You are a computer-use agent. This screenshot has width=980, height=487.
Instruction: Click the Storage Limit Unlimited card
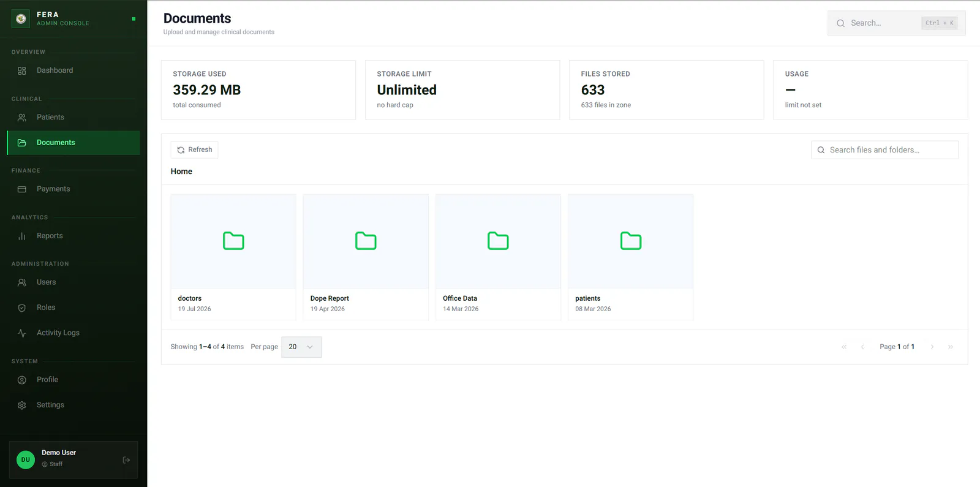(462, 89)
